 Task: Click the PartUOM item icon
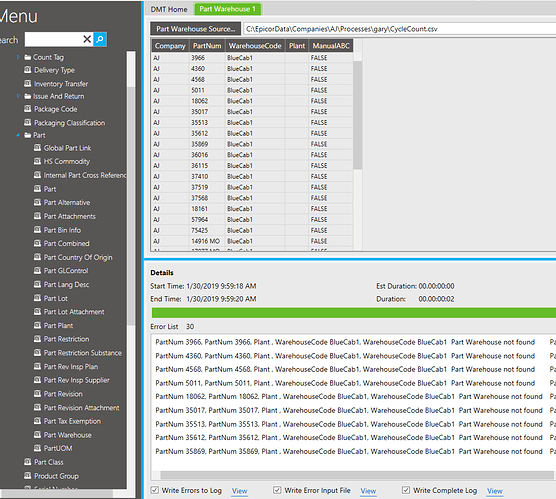click(x=37, y=448)
